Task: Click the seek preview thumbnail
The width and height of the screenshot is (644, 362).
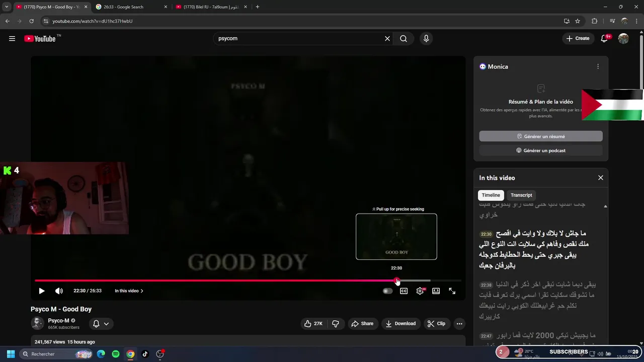Action: coord(396,237)
